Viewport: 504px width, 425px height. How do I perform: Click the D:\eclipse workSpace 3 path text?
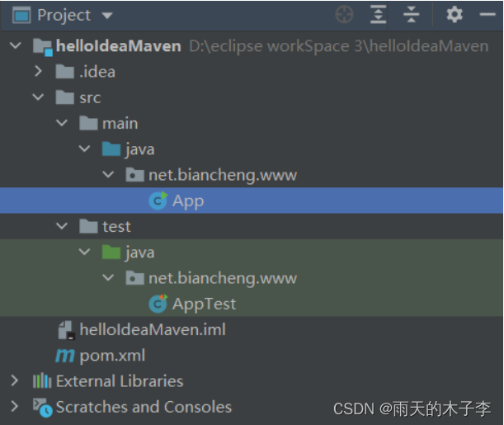tap(339, 46)
